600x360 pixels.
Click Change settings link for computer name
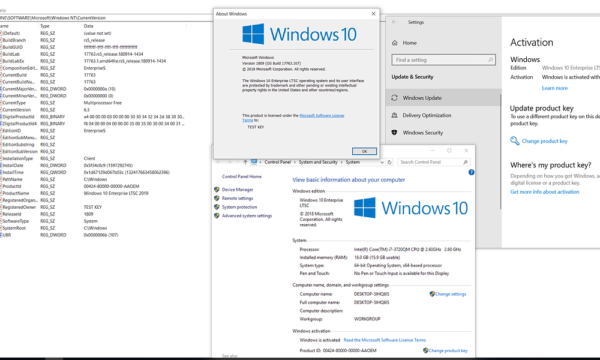tap(450, 294)
